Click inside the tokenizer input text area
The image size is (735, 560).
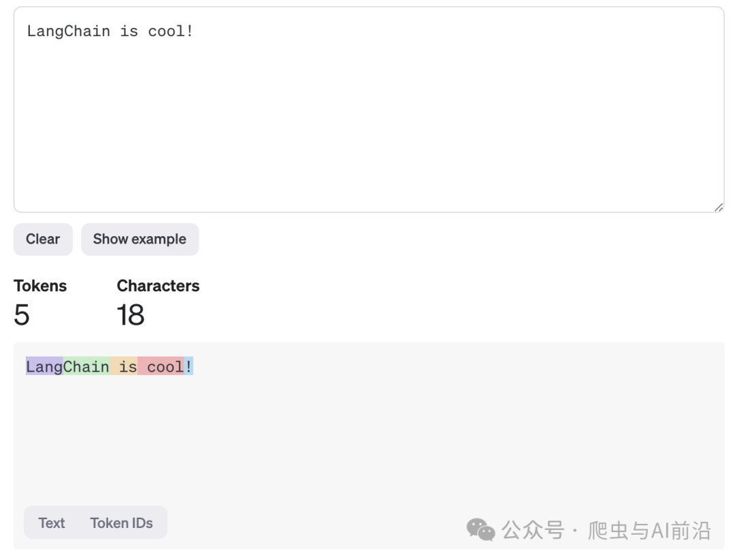pyautogui.click(x=369, y=110)
